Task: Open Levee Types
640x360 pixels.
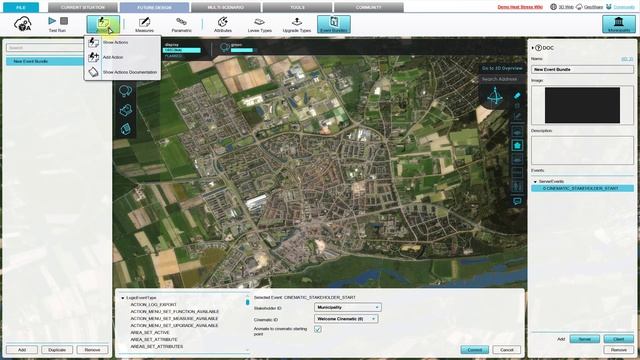Action: click(259, 24)
